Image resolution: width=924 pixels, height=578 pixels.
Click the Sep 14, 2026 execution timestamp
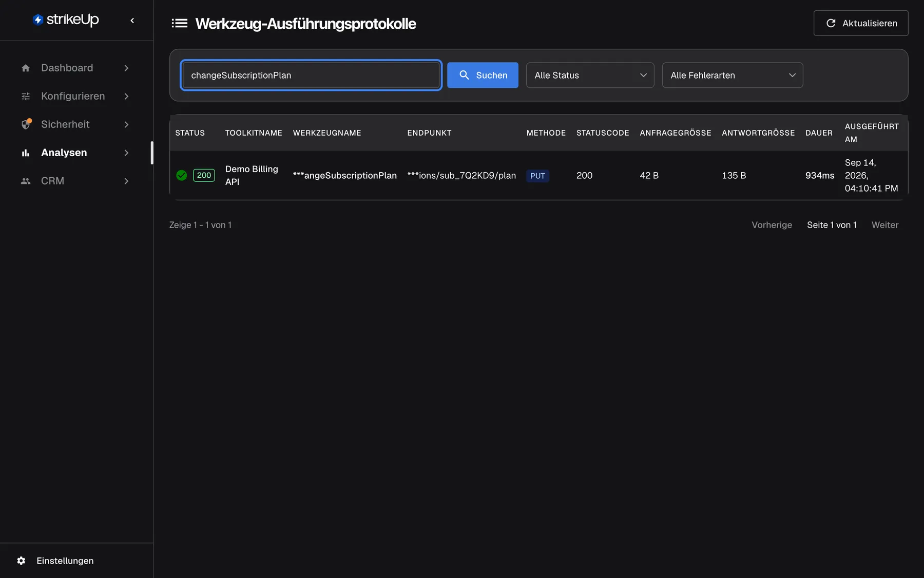coord(871,175)
